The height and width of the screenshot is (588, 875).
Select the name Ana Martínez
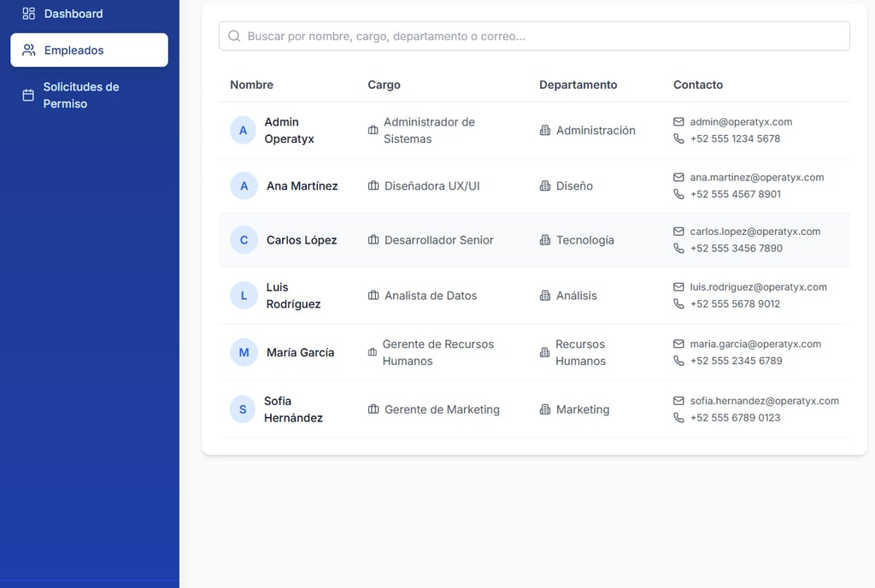[302, 185]
